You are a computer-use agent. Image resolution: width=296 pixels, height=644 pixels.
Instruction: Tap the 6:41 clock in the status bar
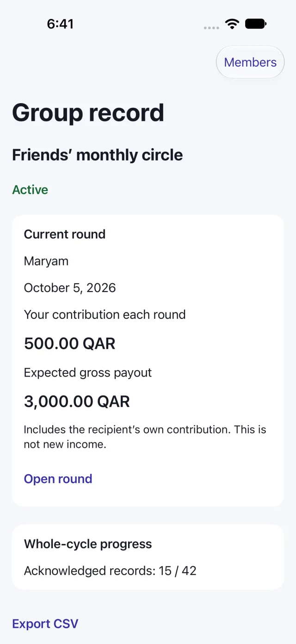(x=60, y=24)
